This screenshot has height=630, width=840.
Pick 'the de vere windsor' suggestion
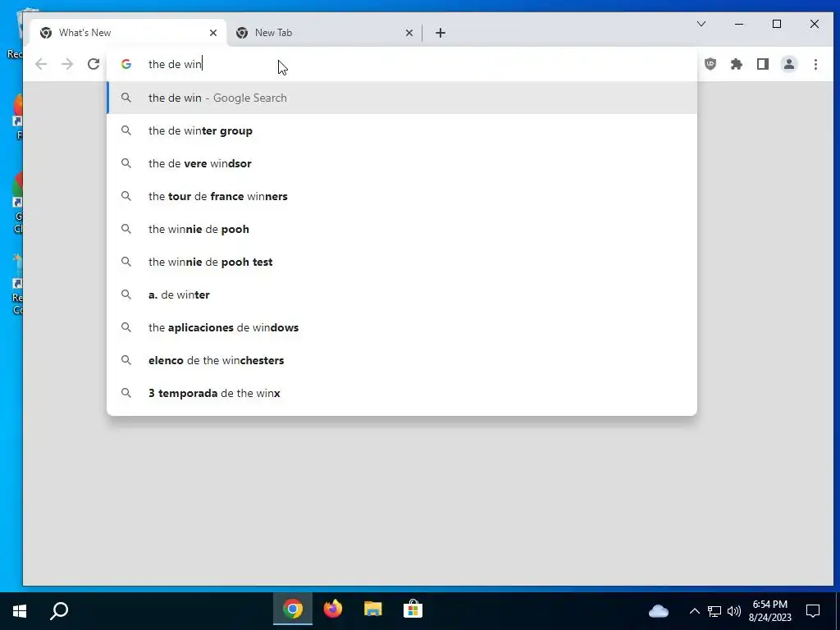(402, 163)
